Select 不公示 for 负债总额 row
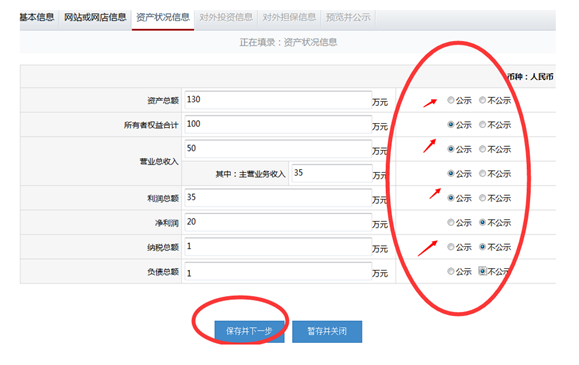This screenshot has height=365, width=579. point(482,271)
